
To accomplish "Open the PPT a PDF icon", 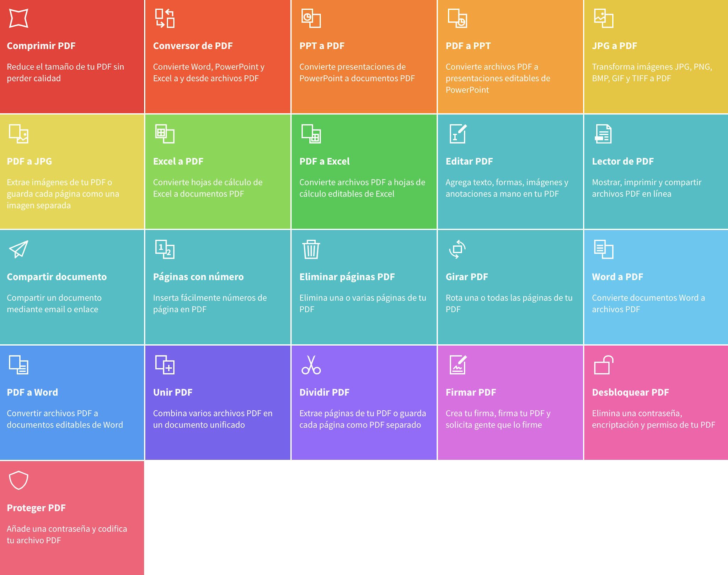I will (311, 18).
